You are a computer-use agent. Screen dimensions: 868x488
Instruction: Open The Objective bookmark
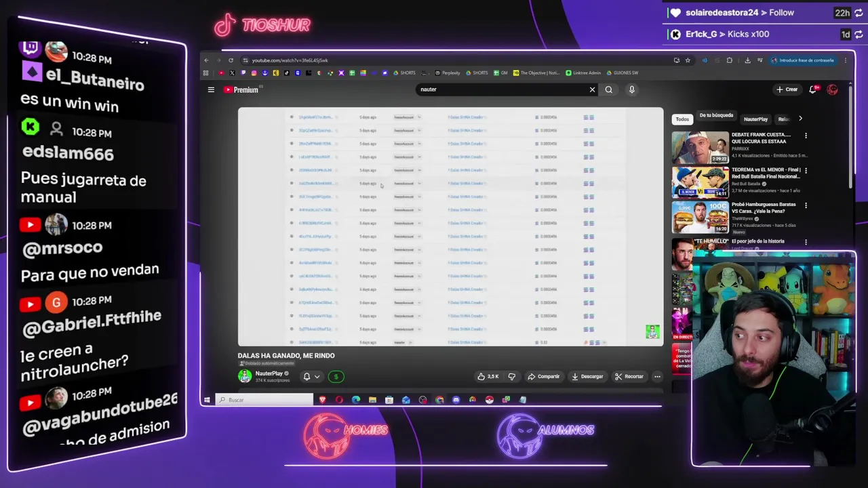[536, 73]
